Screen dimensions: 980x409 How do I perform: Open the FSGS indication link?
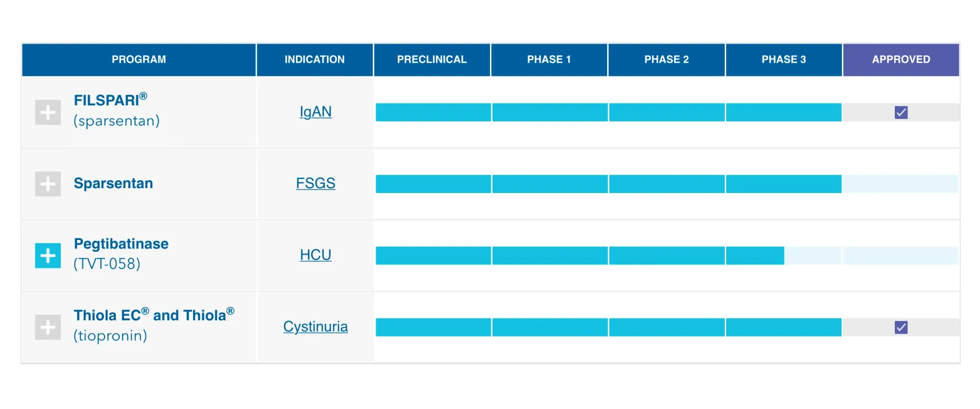coord(316,183)
